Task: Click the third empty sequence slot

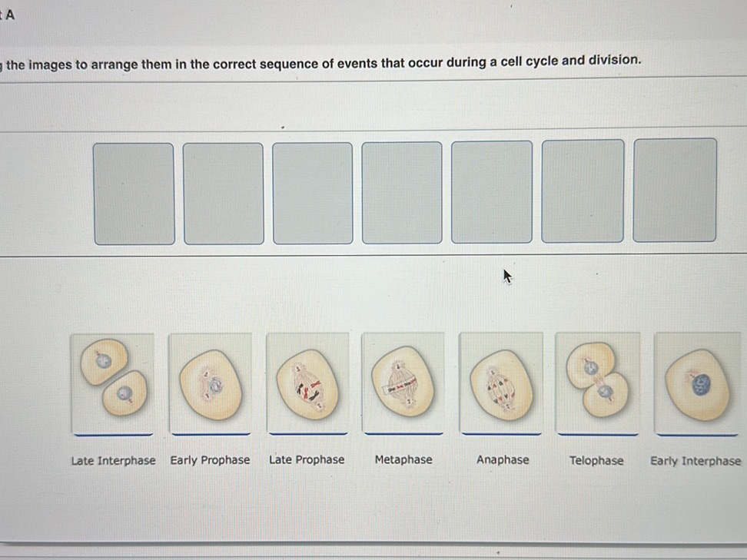Action: pyautogui.click(x=313, y=193)
